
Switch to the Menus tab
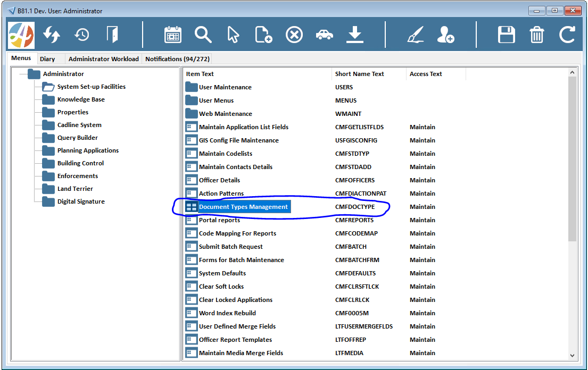tap(21, 58)
